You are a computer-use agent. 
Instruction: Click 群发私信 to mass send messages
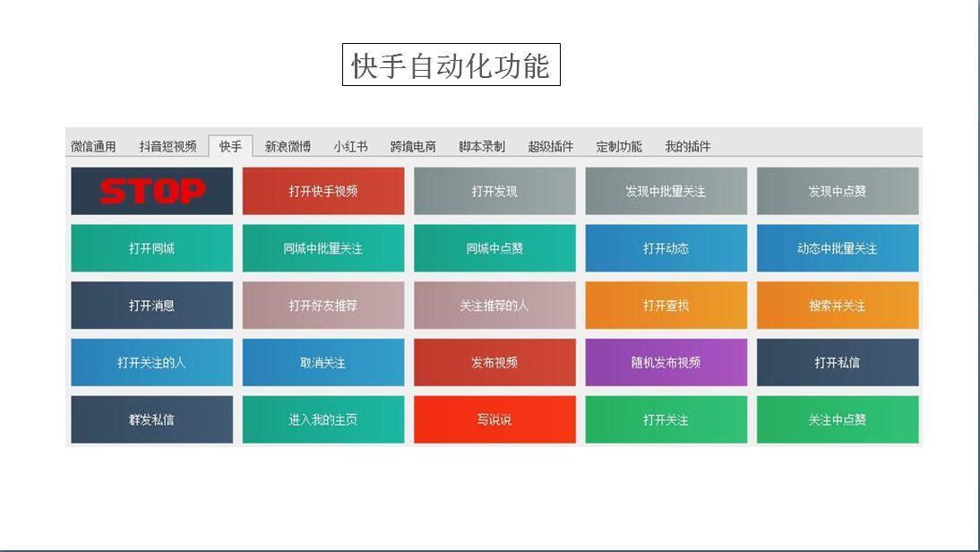click(x=150, y=419)
